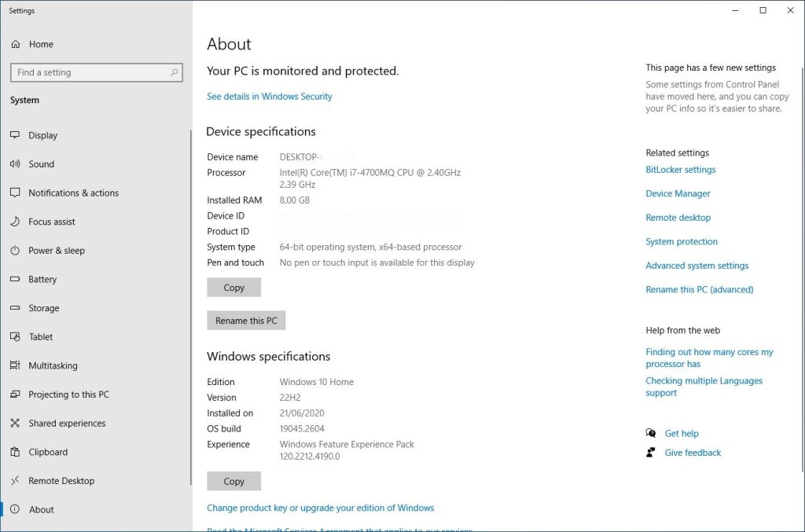The width and height of the screenshot is (805, 532).
Task: Click the Sound speaker icon
Action: tap(15, 163)
